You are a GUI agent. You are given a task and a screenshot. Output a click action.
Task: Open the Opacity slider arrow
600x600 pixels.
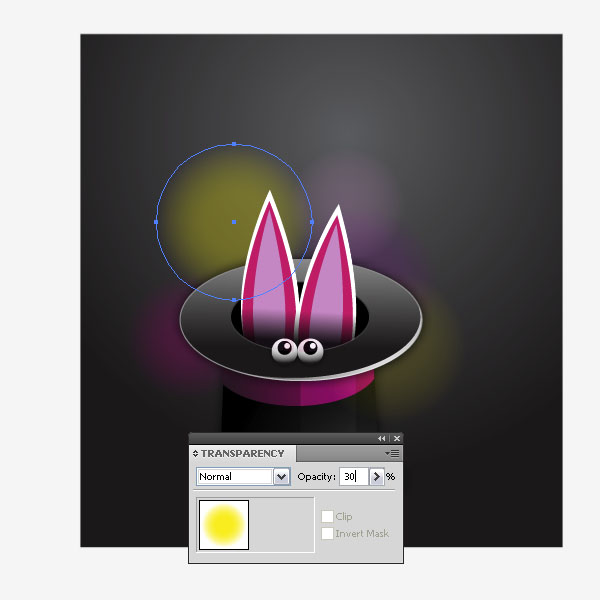377,477
